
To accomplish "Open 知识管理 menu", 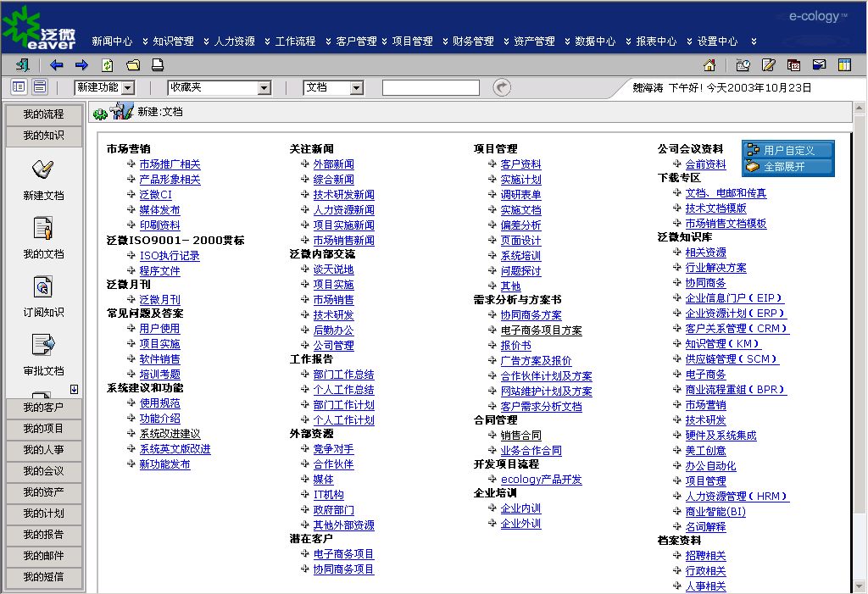I will [x=173, y=42].
